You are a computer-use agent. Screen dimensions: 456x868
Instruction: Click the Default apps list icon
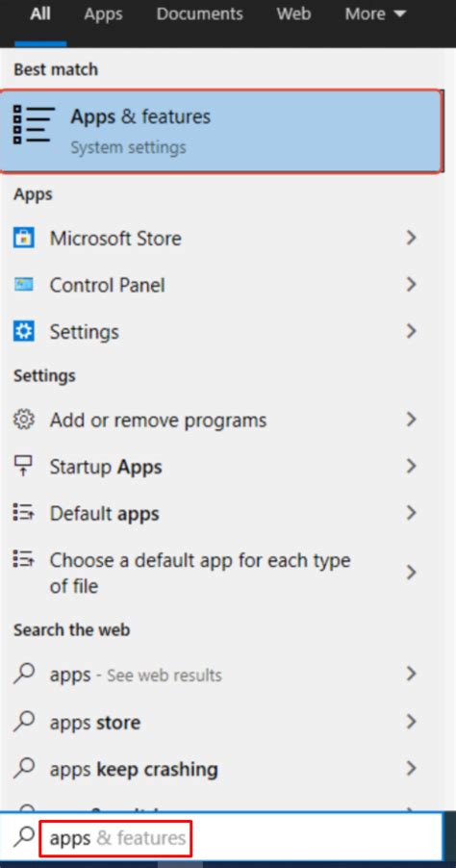click(x=23, y=513)
